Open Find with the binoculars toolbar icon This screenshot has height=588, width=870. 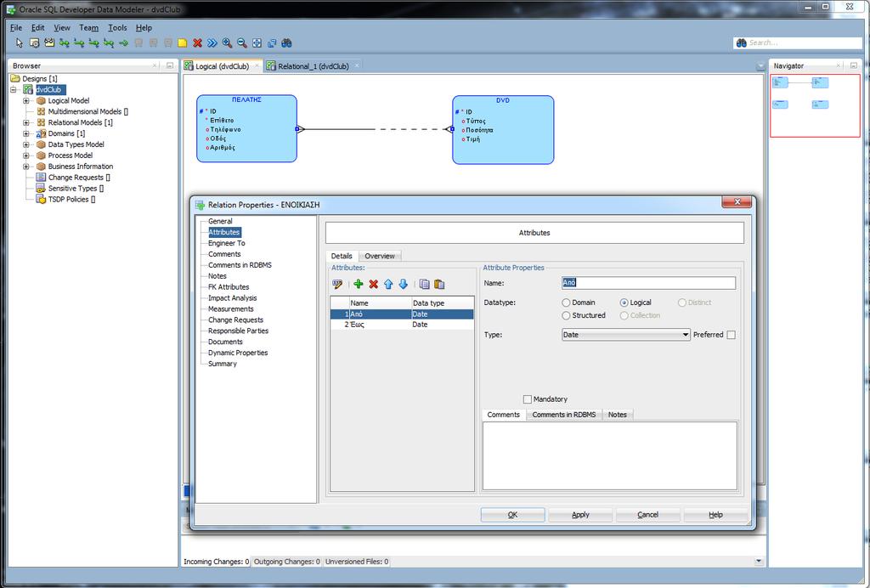tap(287, 42)
